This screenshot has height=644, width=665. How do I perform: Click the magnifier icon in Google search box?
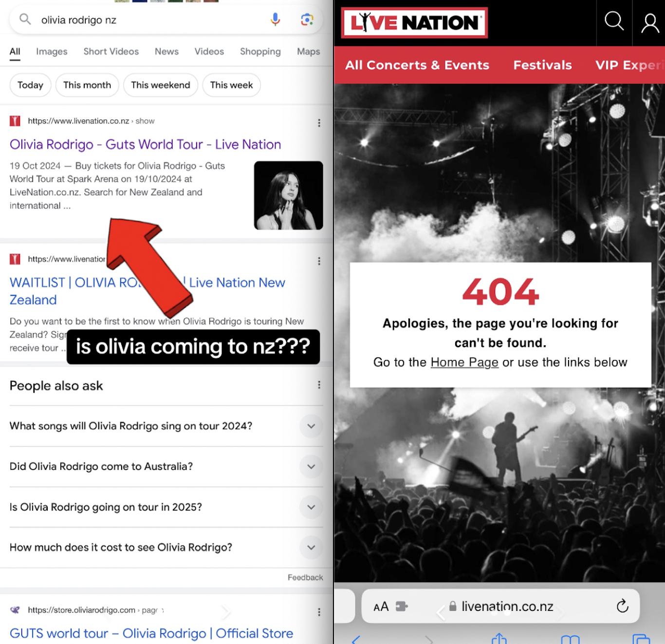click(x=25, y=19)
